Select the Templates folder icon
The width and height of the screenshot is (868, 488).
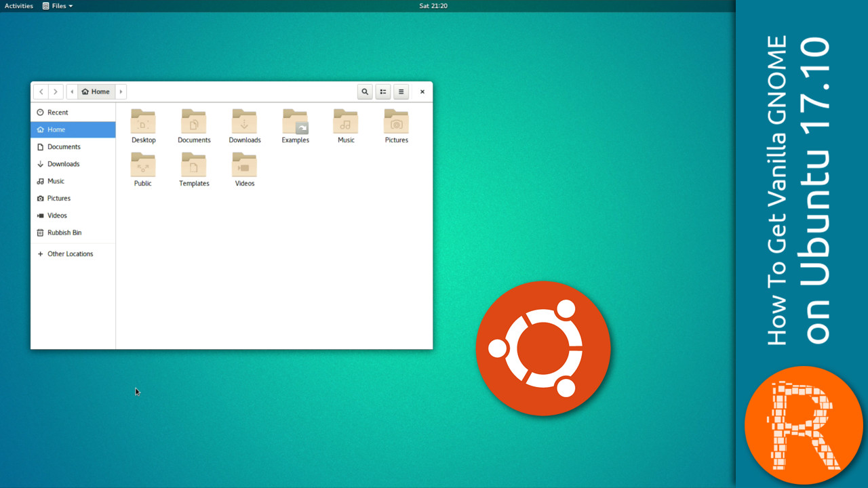tap(194, 165)
